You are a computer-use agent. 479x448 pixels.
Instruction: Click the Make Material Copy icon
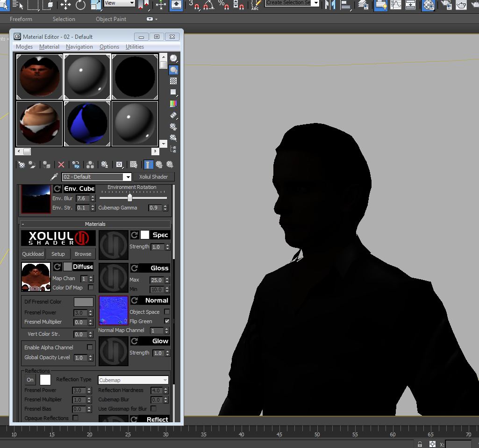[76, 165]
